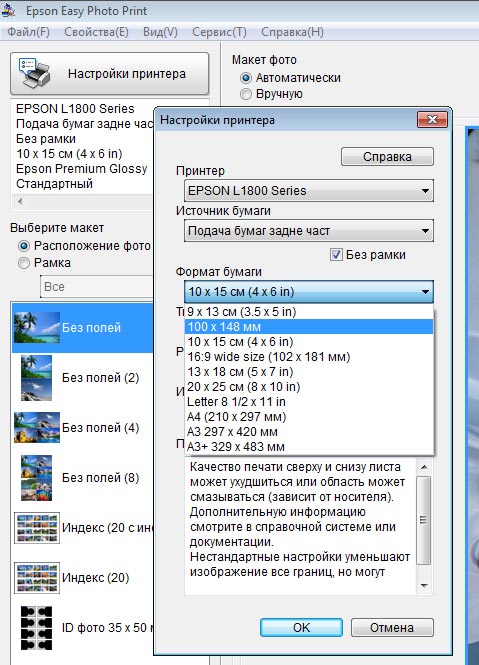Choose 9 x 13 см (3.5 x 5 in)
The height and width of the screenshot is (665, 479).
309,312
